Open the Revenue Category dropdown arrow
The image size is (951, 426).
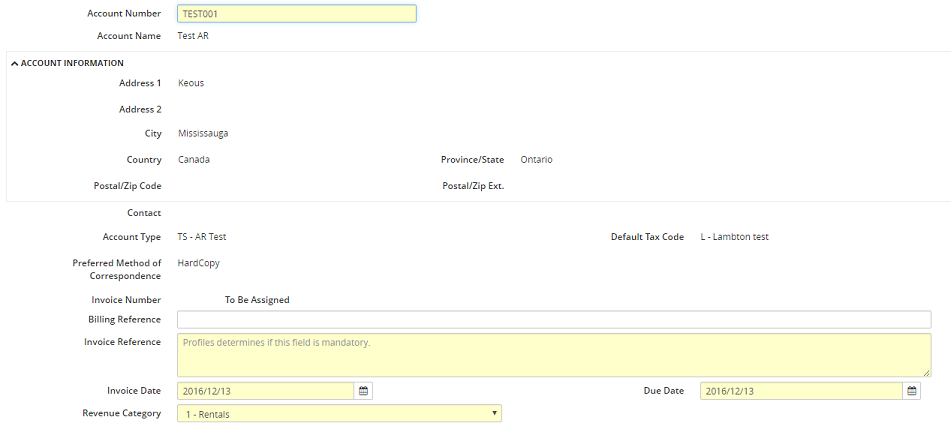494,413
